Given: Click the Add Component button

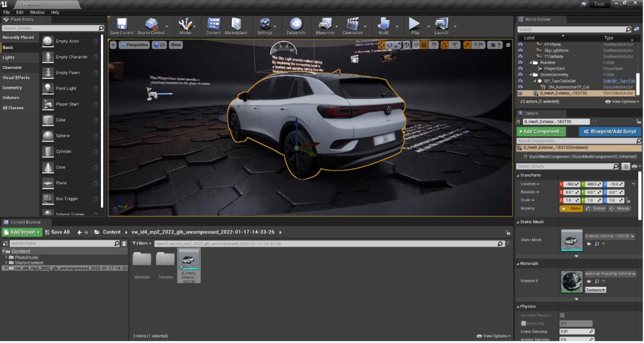Looking at the screenshot, I should coord(541,132).
